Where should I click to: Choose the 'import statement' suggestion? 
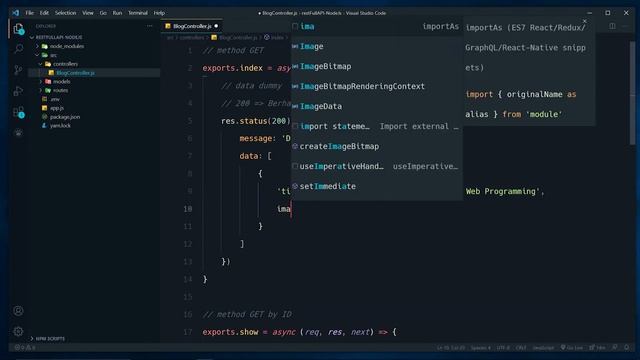(377, 127)
